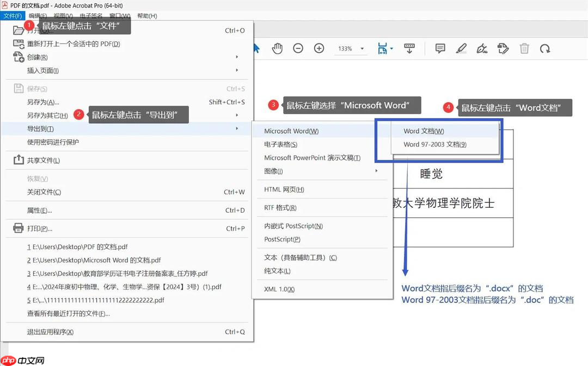The image size is (588, 366).
Task: Open the Fill & Sign pen tool
Action: coord(482,48)
